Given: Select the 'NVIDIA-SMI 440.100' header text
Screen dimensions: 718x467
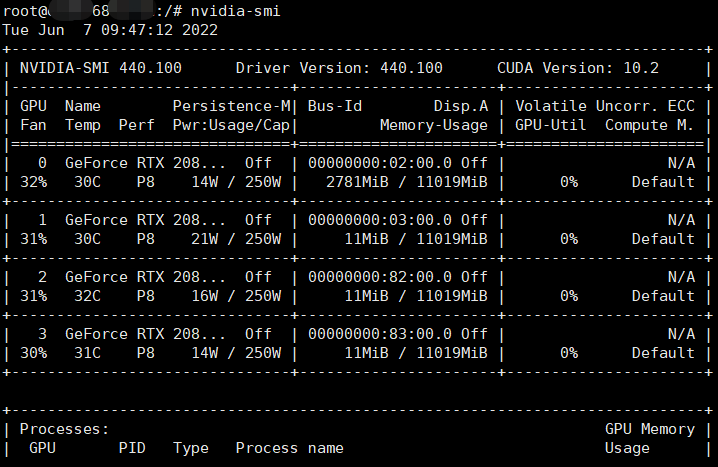Looking at the screenshot, I should [x=101, y=68].
